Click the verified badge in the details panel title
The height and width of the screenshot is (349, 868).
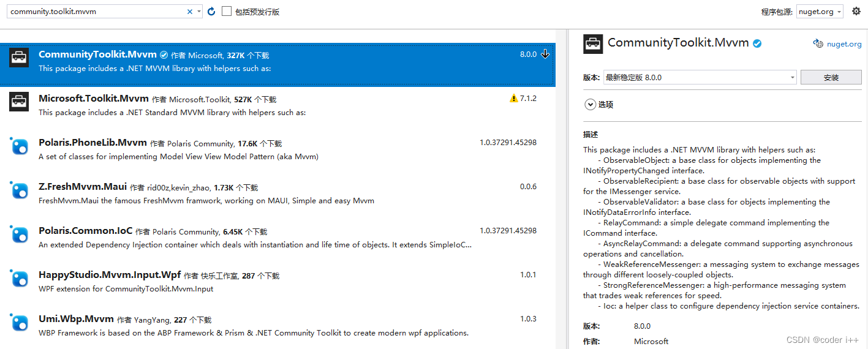(758, 43)
